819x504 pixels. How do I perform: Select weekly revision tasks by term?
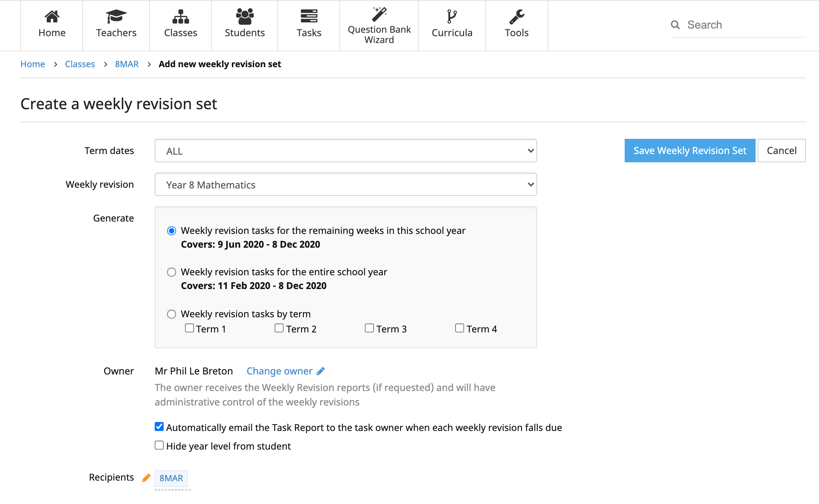tap(172, 314)
